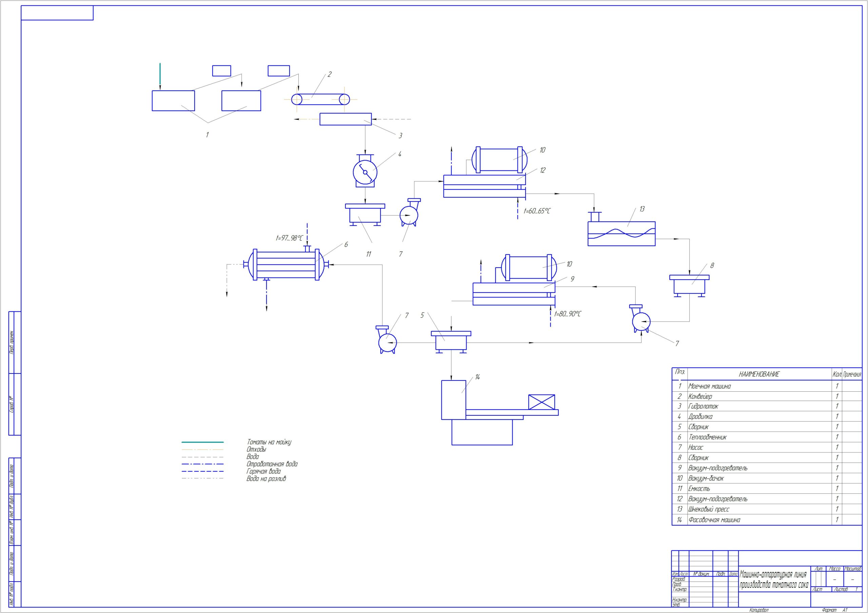The height and width of the screenshot is (613, 868).
Task: Click the drawing title 'Машинно-аппаратурная линия'
Action: tap(773, 575)
